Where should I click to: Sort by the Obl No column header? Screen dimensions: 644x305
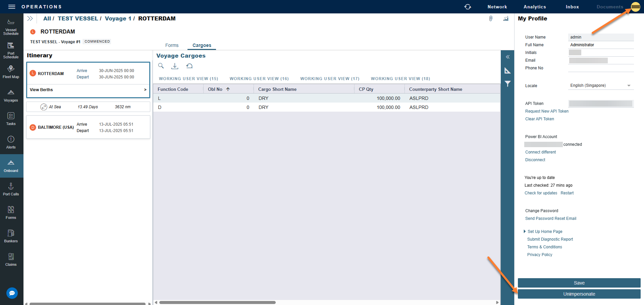(x=228, y=89)
